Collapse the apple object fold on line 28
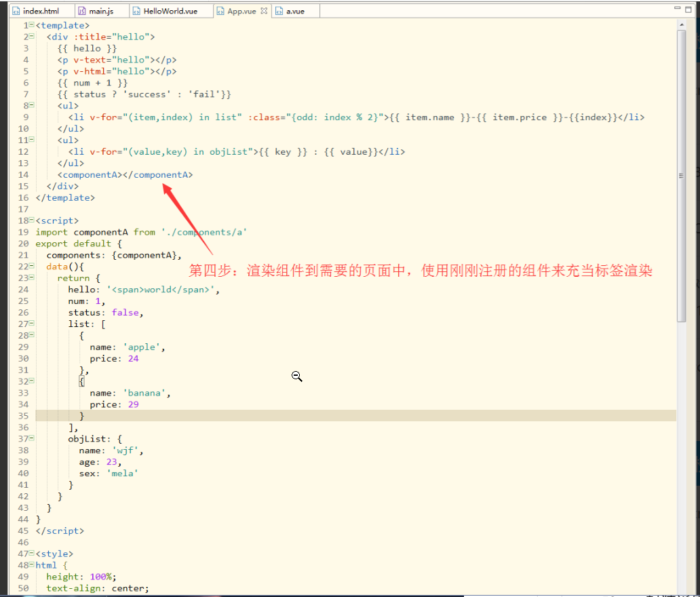Screen dimensions: 700x597 [x=32, y=335]
